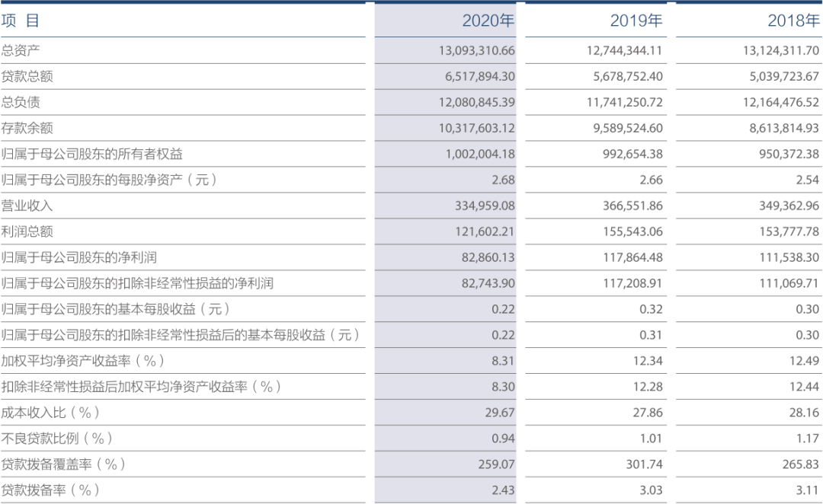This screenshot has width=823, height=504.
Task: Click 扣除非经常性损益后加权平均净资产收益率（%） label
Action: pyautogui.click(x=141, y=387)
